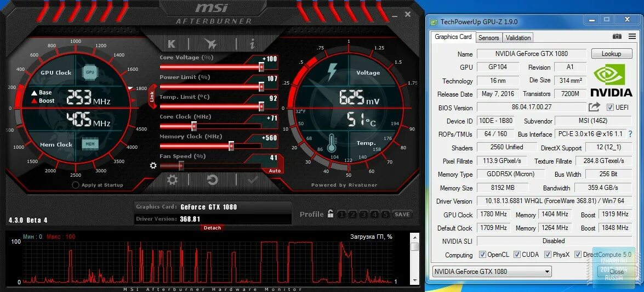Viewport: 644px width, 292px height.
Task: Open Afterburner settings gear icon
Action: [172, 179]
